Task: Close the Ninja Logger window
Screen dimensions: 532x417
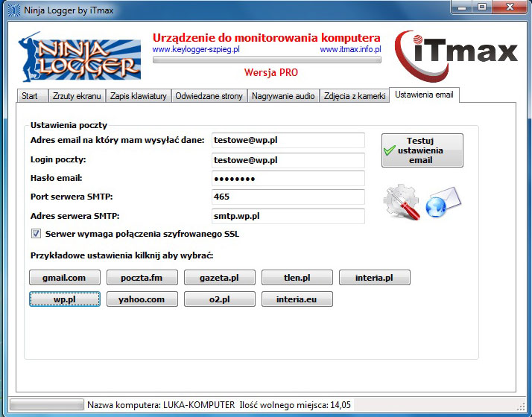Action: pos(509,7)
